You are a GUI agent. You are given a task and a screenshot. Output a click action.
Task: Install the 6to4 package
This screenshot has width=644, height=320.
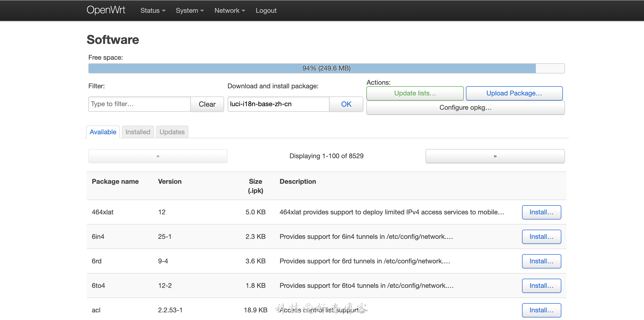tap(541, 286)
